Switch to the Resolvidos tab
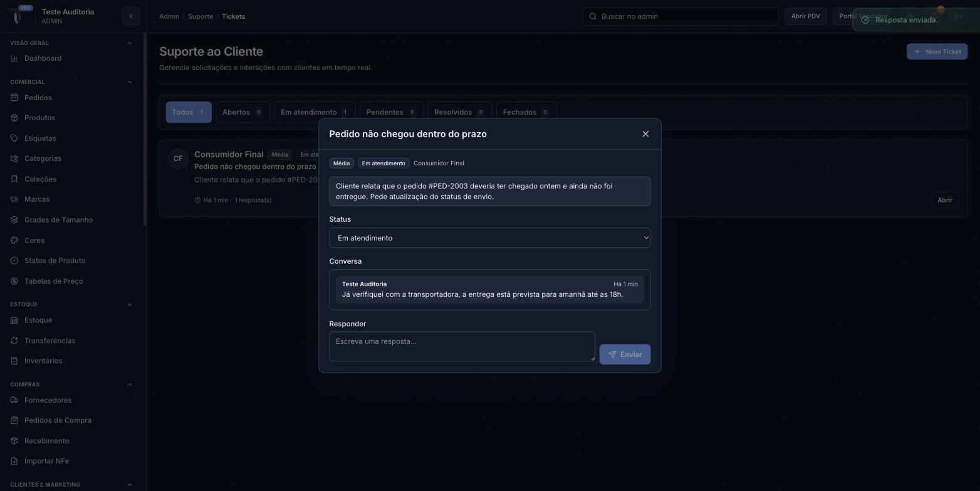 [x=460, y=112]
